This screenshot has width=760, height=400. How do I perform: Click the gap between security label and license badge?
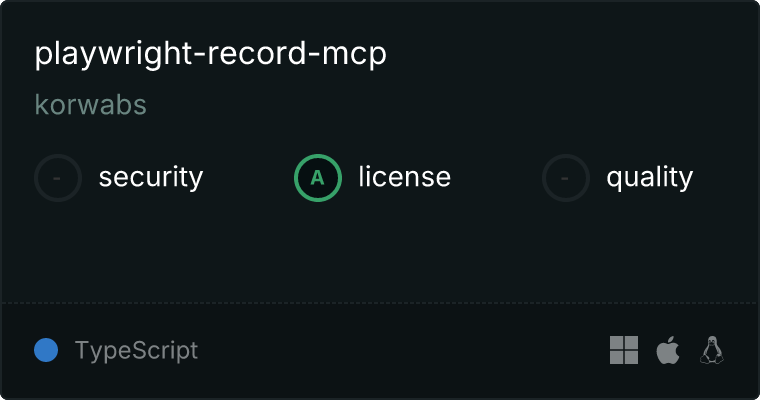pyautogui.click(x=249, y=178)
